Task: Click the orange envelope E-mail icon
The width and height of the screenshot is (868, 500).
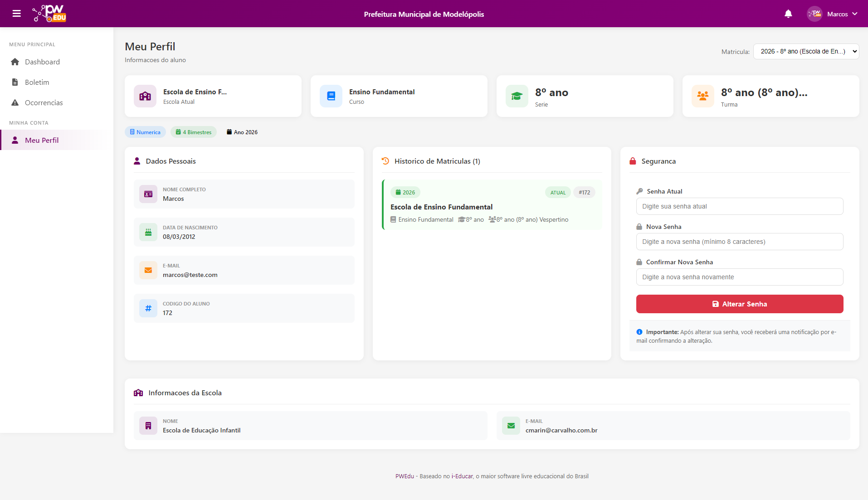Action: pos(148,270)
